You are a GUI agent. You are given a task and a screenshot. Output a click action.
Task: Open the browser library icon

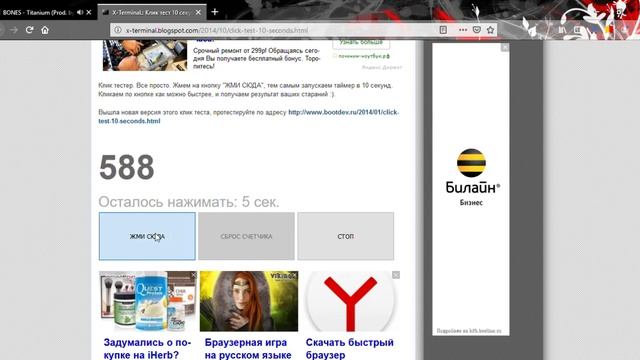562,30
